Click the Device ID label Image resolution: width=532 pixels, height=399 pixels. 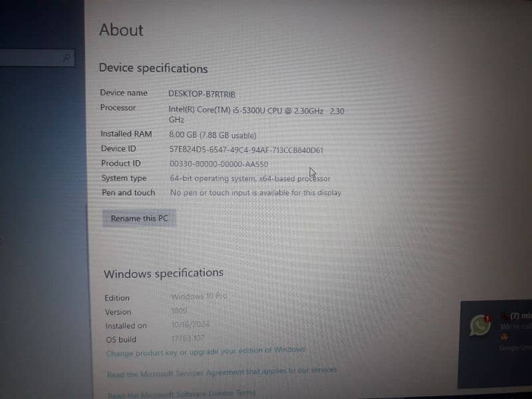118,148
